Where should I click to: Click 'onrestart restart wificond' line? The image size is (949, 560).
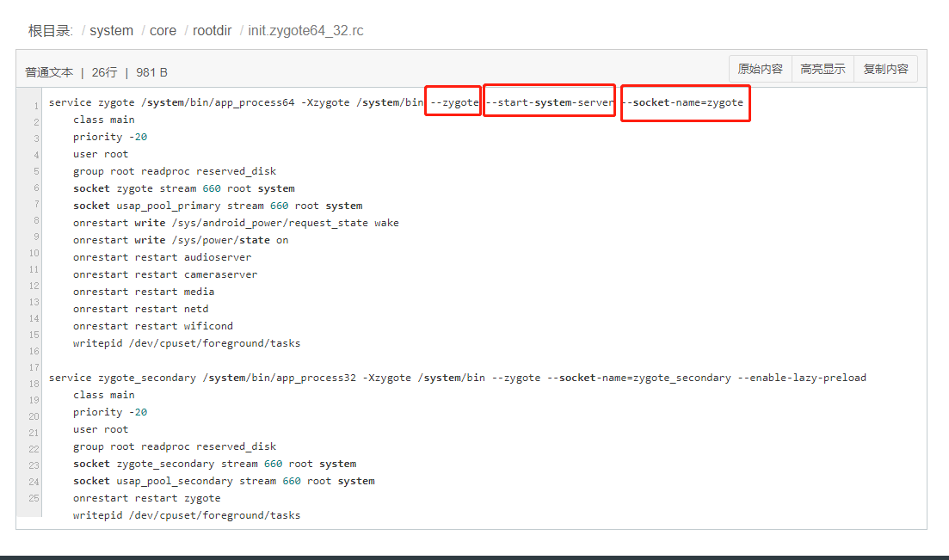[x=153, y=326]
